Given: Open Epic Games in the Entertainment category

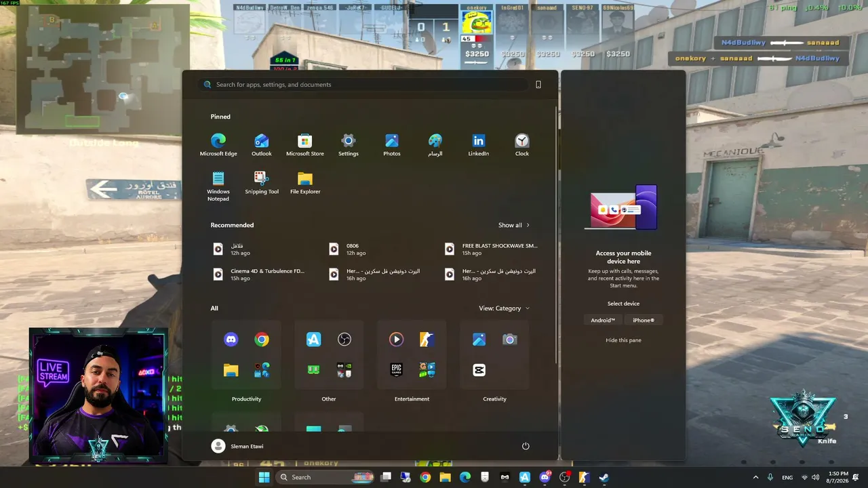Looking at the screenshot, I should point(397,370).
